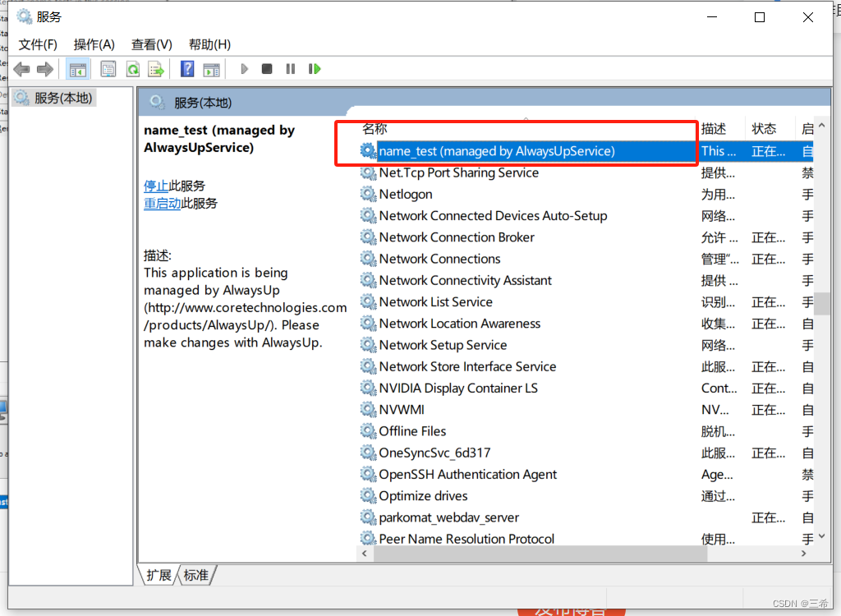The height and width of the screenshot is (616, 841).
Task: Click gear icon beside Optimize drives
Action: [368, 495]
